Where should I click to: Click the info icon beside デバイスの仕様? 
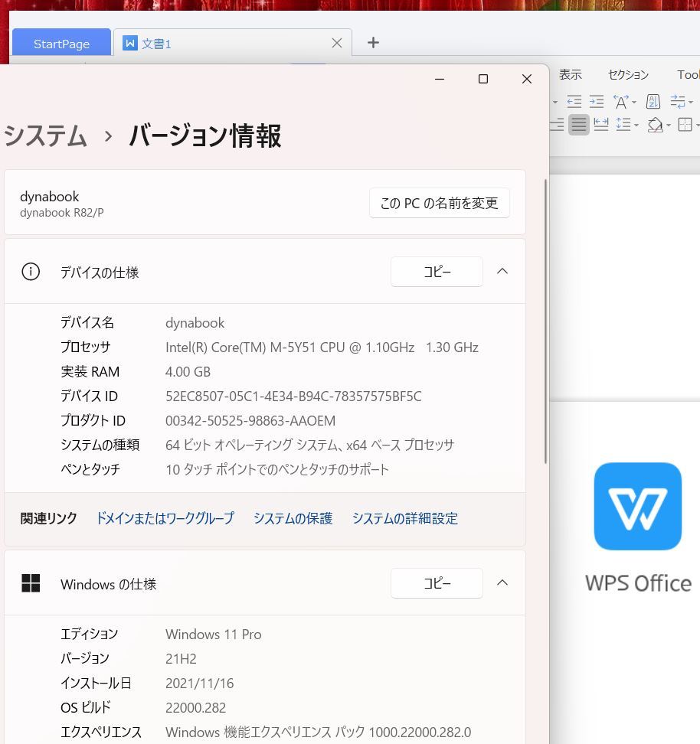coord(31,272)
